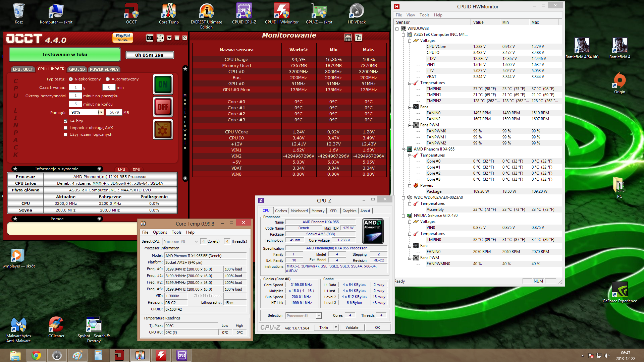Collapse the AMD Phenom II X4 955 tree node

coord(404,149)
